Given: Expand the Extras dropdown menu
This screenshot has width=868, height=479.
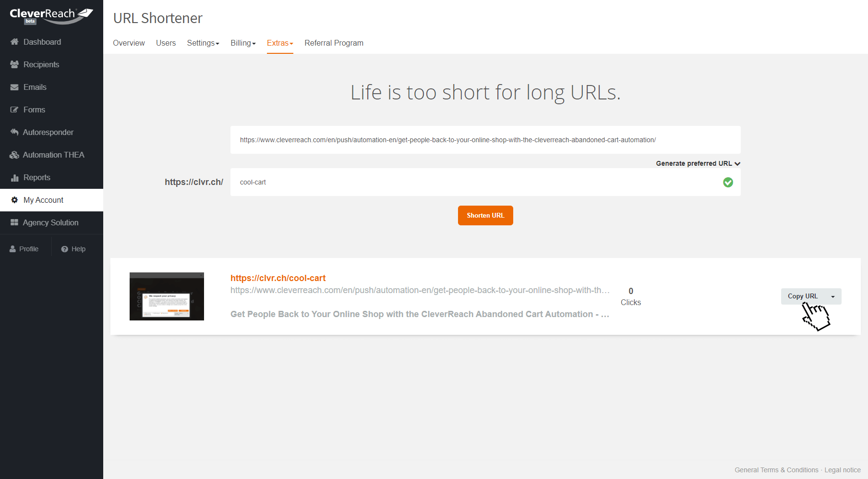Looking at the screenshot, I should (x=280, y=43).
